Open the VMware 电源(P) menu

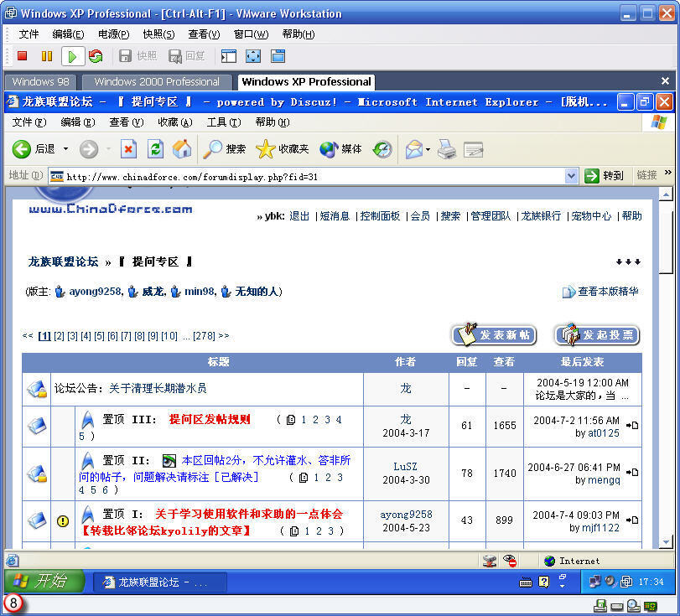tap(114, 34)
